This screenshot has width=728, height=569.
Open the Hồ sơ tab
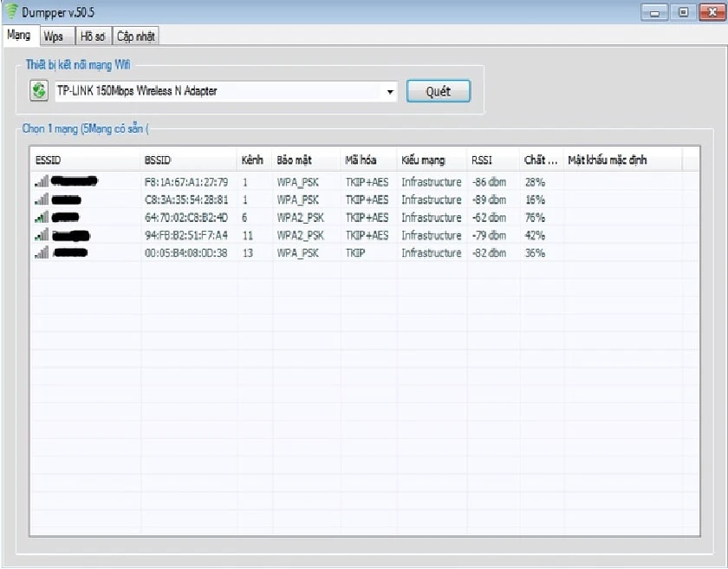[x=94, y=36]
